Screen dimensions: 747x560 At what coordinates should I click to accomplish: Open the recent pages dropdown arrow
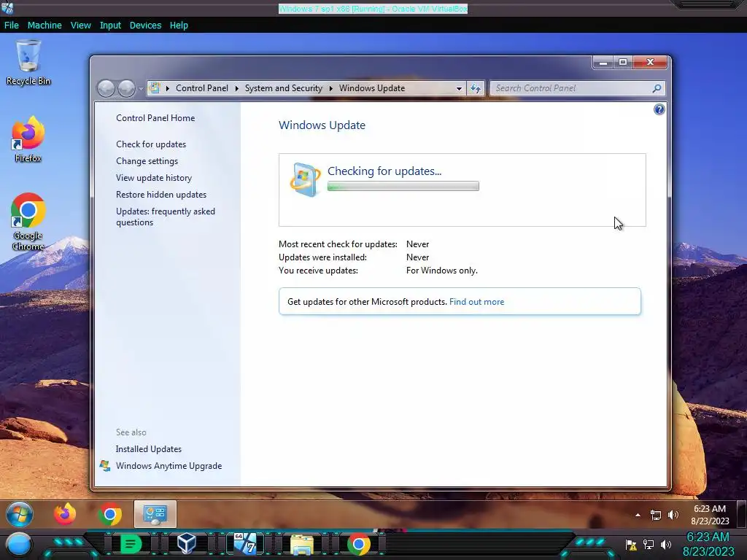click(141, 88)
